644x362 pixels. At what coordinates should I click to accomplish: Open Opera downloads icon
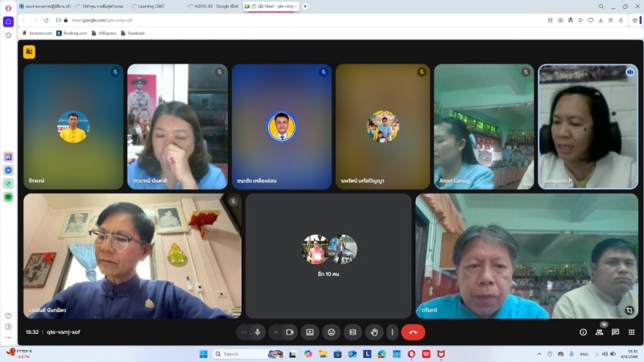[x=601, y=20]
